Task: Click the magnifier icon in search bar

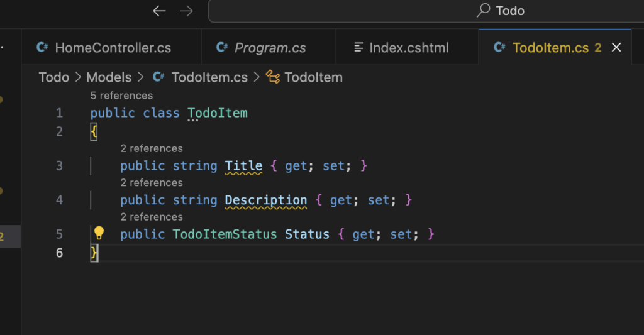Action: [484, 10]
